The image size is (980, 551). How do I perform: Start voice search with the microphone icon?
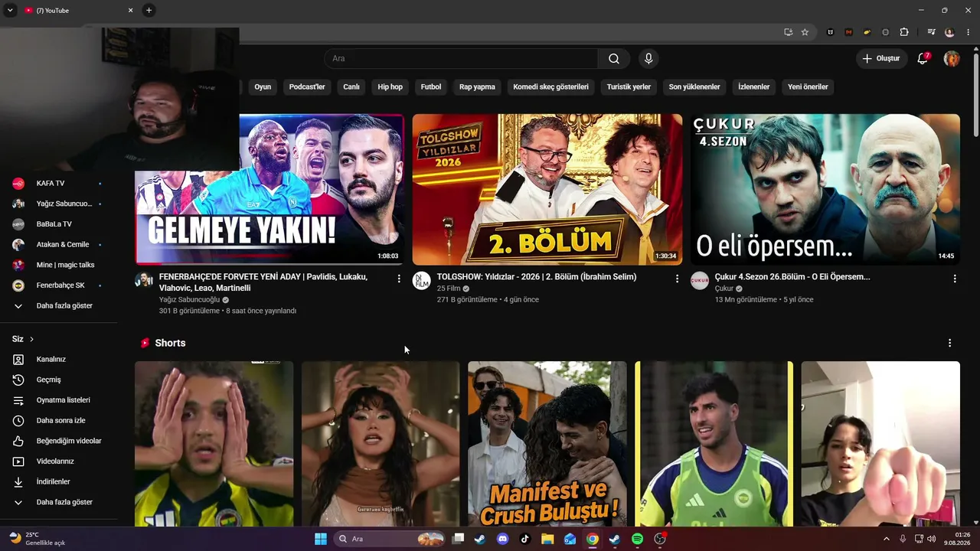pyautogui.click(x=648, y=59)
